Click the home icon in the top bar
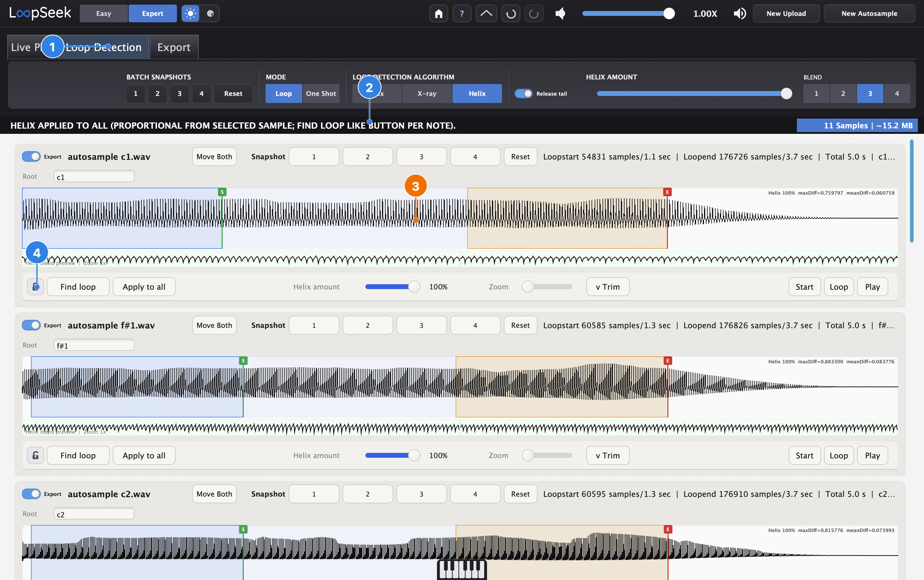Screen dimensions: 924x580 pos(438,13)
